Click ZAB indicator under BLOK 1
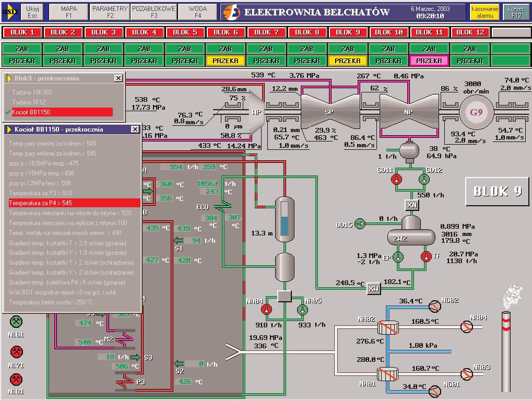The image size is (532, 401). coord(22,49)
